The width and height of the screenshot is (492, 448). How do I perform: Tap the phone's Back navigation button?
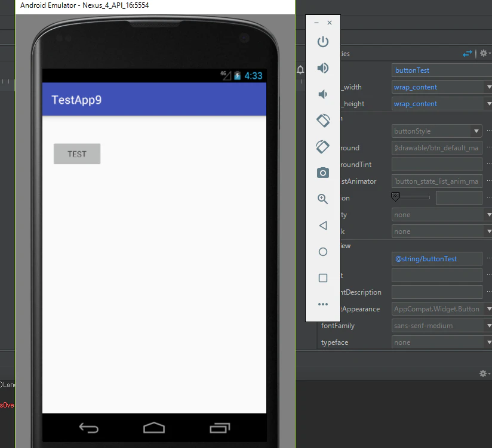coord(89,428)
